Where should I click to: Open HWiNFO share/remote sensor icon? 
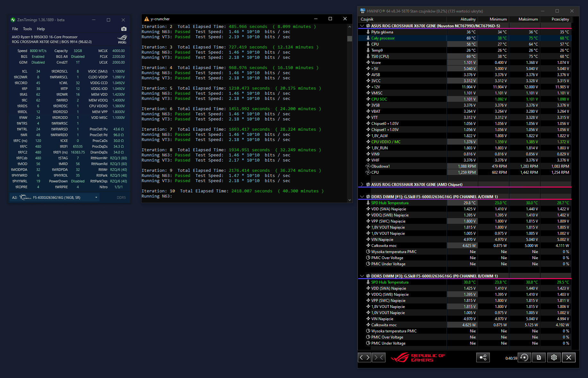(x=483, y=357)
